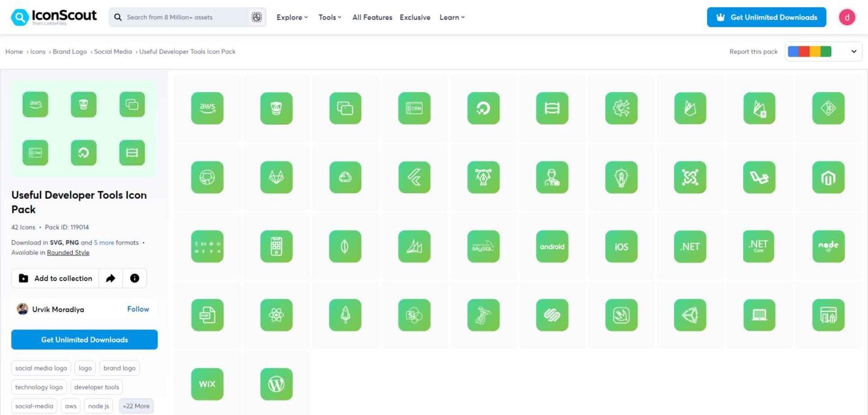Follow Urvik Moradiya
The height and width of the screenshot is (415, 868).
tap(138, 309)
